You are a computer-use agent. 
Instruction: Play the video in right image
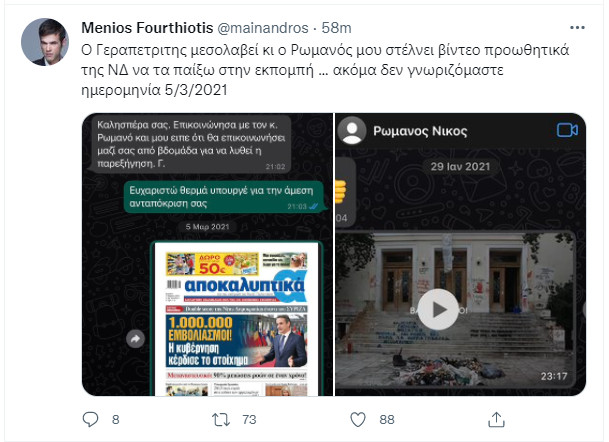(x=438, y=310)
